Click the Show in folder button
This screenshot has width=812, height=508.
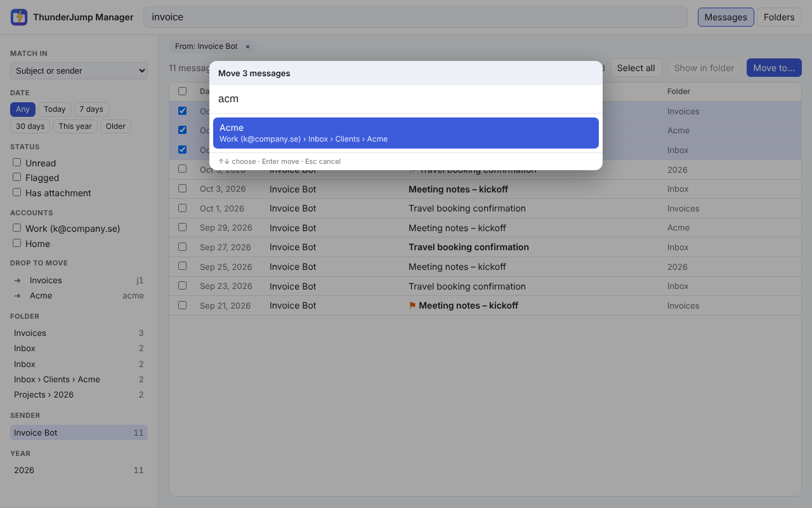[x=704, y=68]
